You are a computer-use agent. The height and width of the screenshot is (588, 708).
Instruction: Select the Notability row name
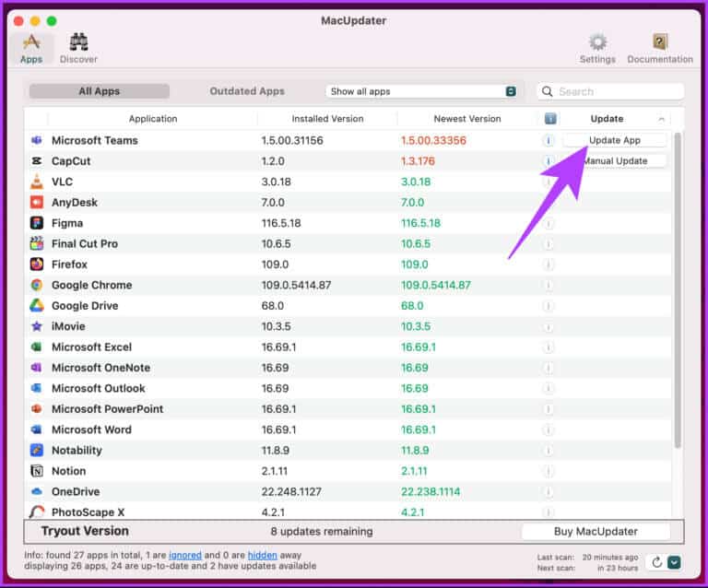click(77, 451)
